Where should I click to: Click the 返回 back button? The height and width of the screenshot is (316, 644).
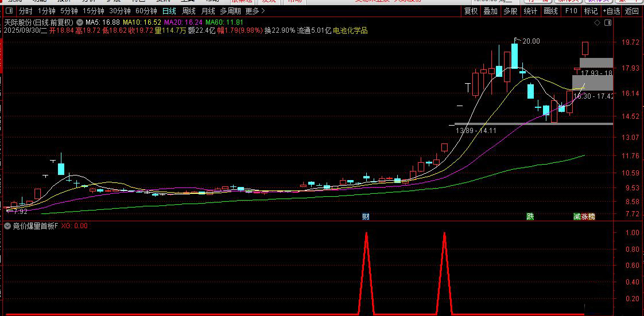(632, 11)
